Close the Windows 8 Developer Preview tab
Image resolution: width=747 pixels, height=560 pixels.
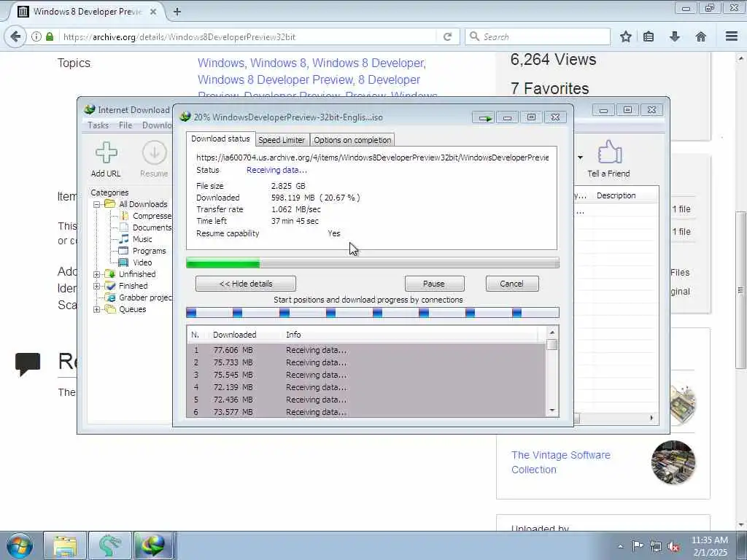point(153,12)
